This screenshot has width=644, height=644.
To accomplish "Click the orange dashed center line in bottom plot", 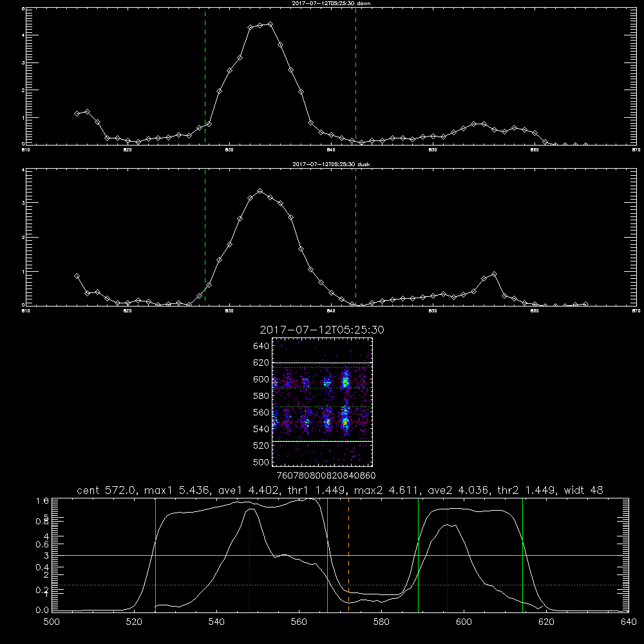I will [x=348, y=554].
